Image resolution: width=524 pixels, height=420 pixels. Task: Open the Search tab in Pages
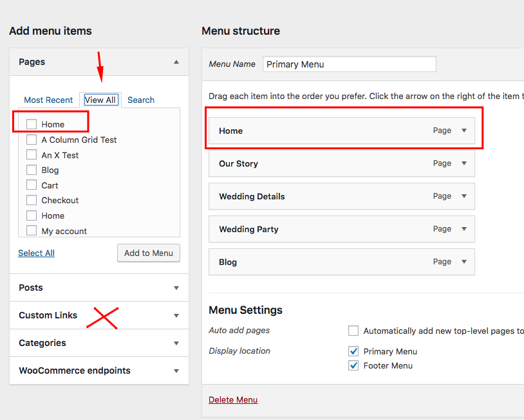[x=141, y=100]
